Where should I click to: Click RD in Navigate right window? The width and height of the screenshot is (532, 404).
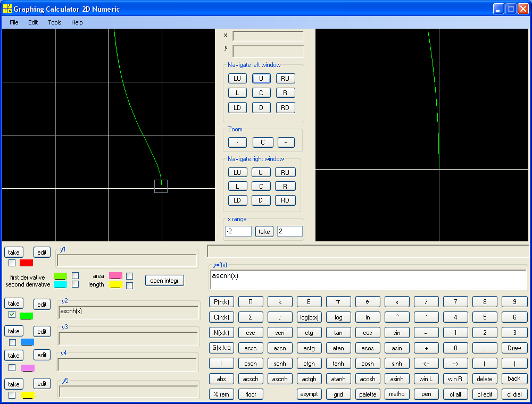coord(285,200)
